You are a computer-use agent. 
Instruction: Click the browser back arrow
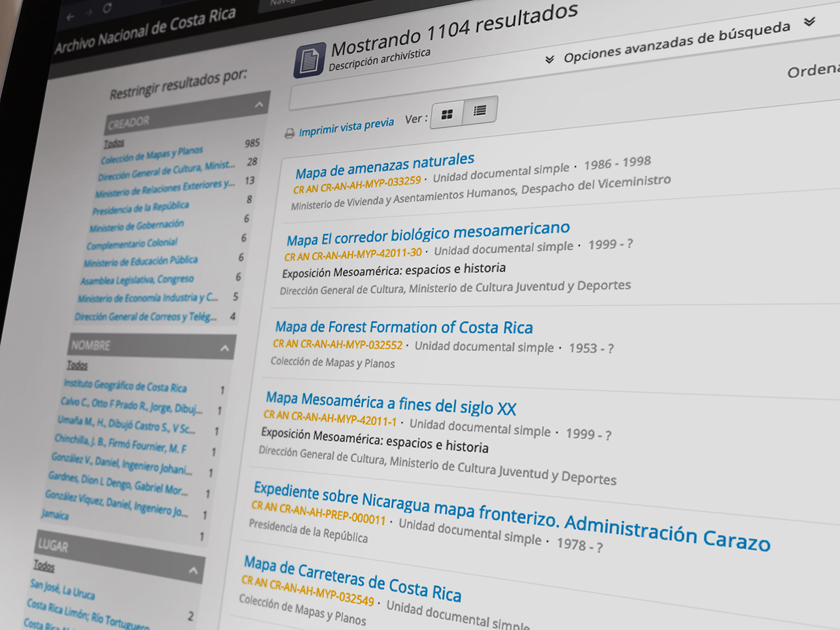[70, 17]
